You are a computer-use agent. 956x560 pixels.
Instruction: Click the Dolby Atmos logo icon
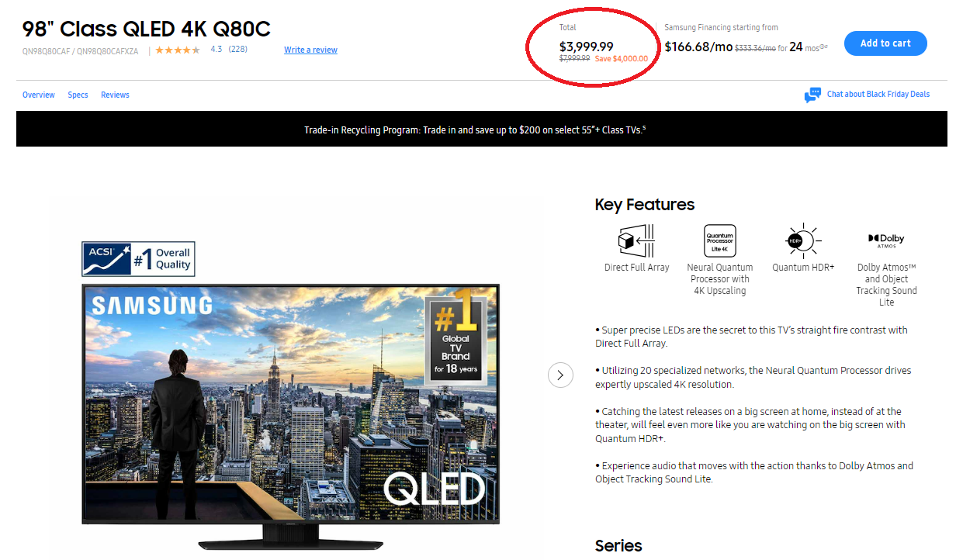[x=886, y=240]
